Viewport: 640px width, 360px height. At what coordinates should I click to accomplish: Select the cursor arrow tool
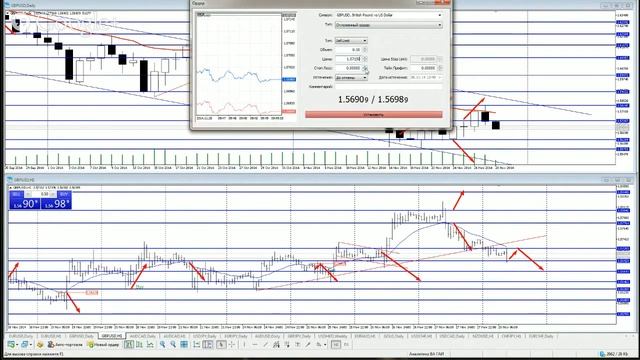point(221,345)
